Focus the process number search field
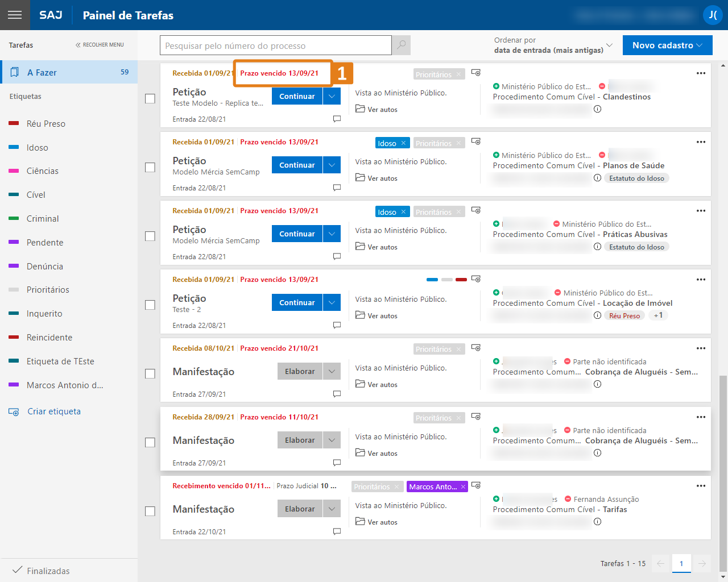This screenshot has width=728, height=582. [x=276, y=45]
